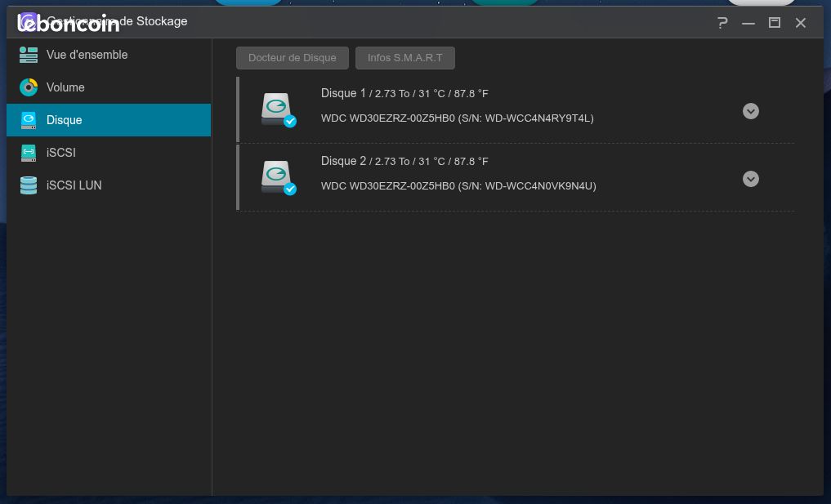Click the Disque drive icon in sidebar
This screenshot has height=504, width=831.
[29, 120]
